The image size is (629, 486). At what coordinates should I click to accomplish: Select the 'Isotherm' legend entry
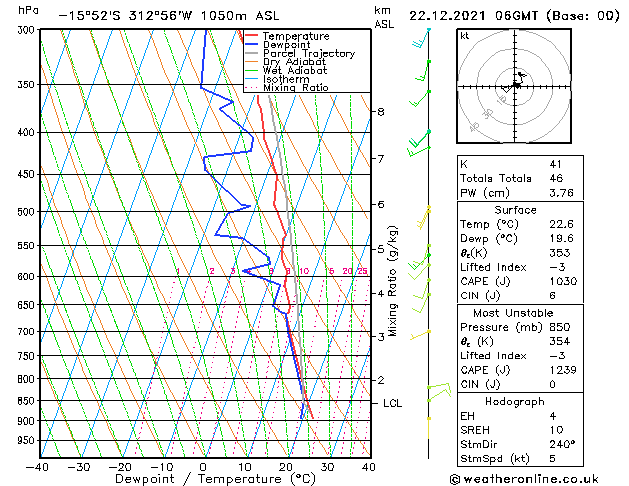point(286,79)
